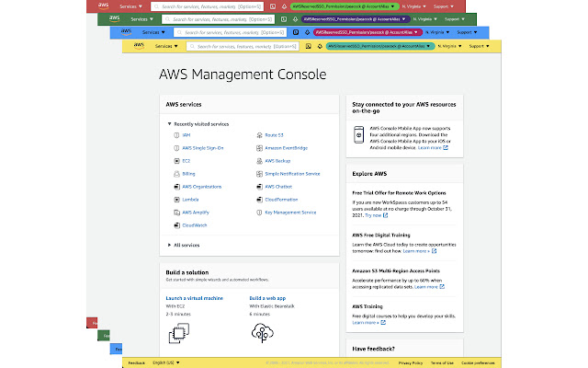Click Learn more under AWS Training

coord(368,323)
